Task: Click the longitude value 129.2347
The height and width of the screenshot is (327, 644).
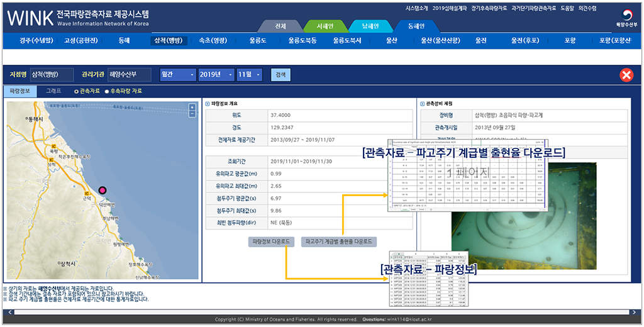Action: pyautogui.click(x=282, y=128)
